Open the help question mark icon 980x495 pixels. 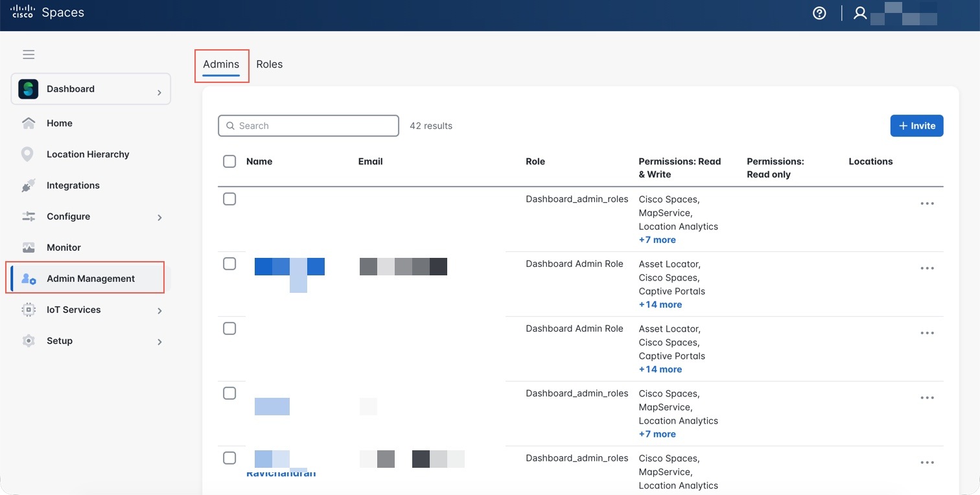(819, 13)
